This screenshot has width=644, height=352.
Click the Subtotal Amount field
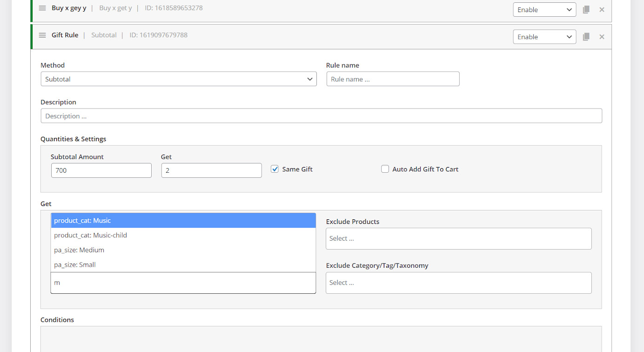pyautogui.click(x=101, y=170)
